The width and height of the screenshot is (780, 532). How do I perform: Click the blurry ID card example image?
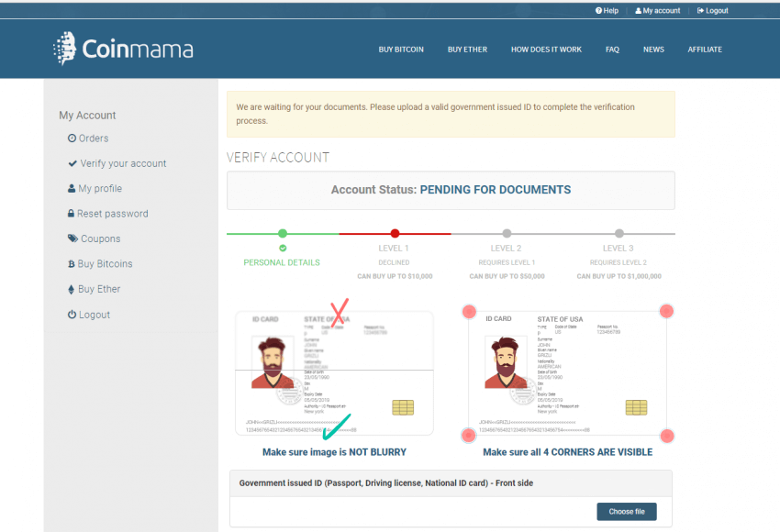(334, 371)
